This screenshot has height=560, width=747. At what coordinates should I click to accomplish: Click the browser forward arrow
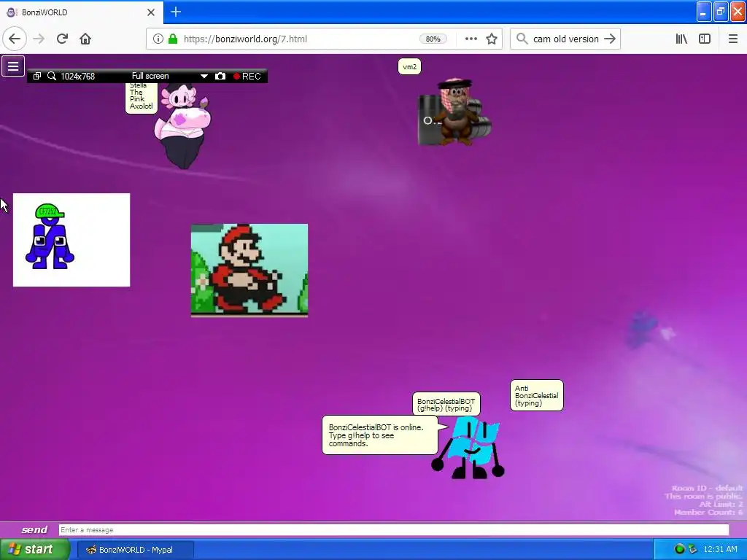click(39, 39)
